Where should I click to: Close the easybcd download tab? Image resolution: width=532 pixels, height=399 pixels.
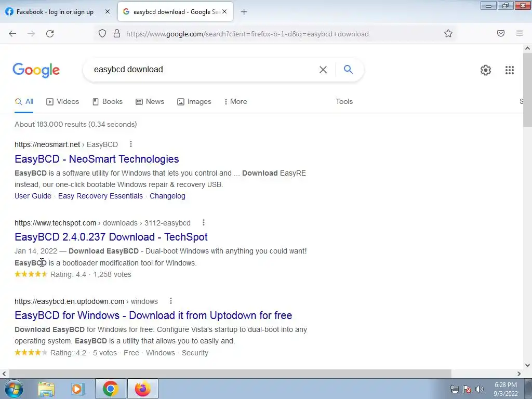coord(224,11)
